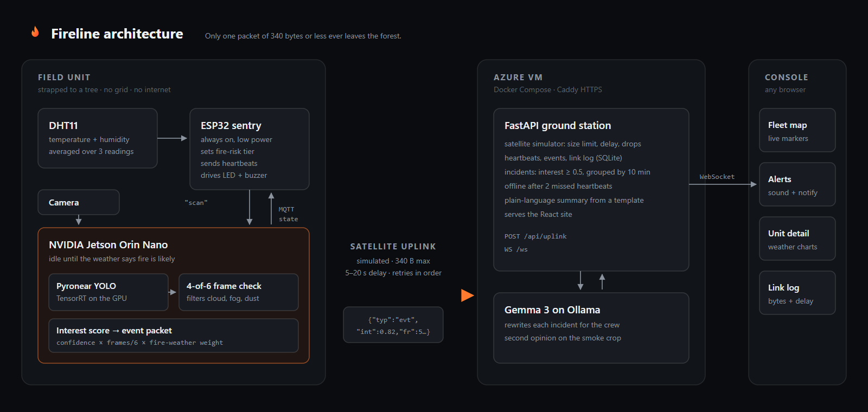Click the CONSOLE section header
This screenshot has width=868, height=412.
pyautogui.click(x=787, y=78)
